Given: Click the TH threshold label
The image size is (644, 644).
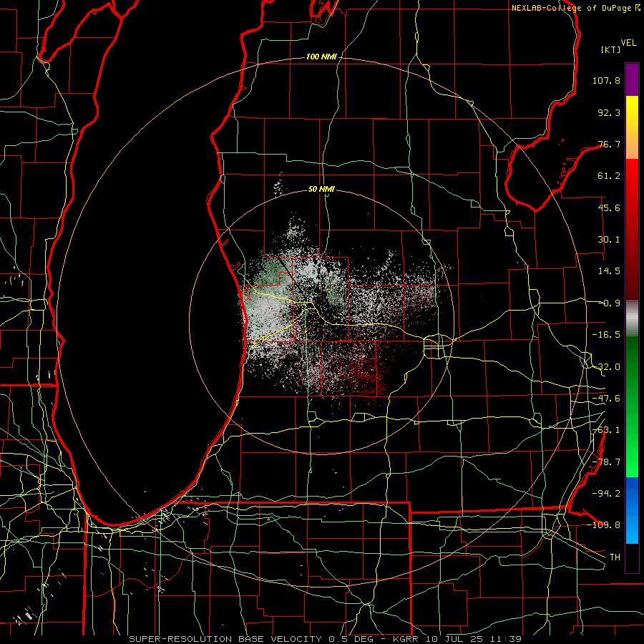Looking at the screenshot, I should pyautogui.click(x=615, y=557).
